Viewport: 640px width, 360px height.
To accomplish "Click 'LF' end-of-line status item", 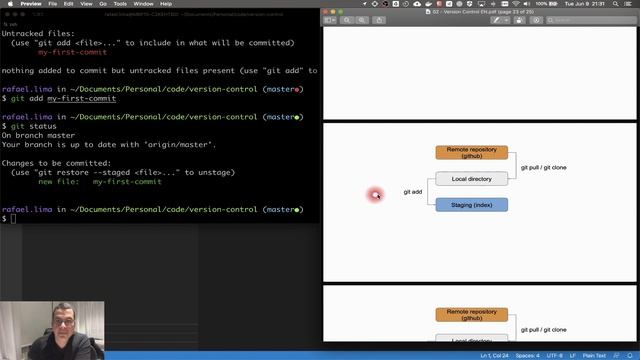I will pyautogui.click(x=573, y=356).
